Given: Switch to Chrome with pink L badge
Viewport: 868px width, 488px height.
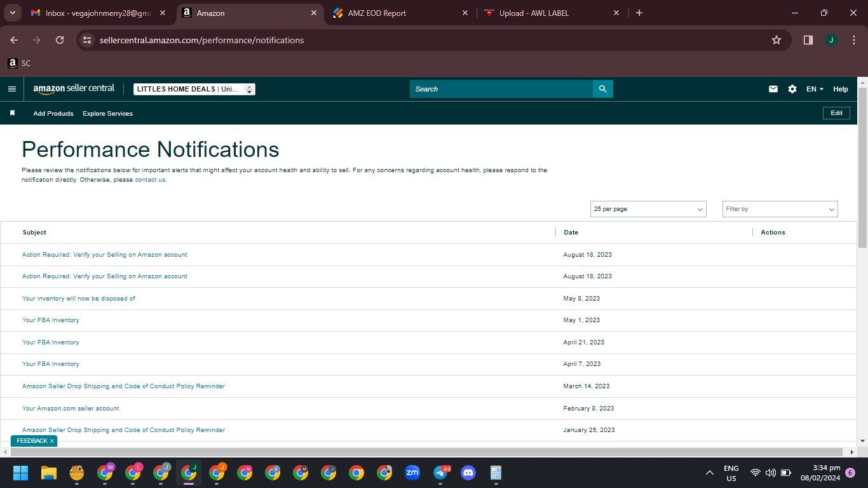Looking at the screenshot, I should click(x=133, y=473).
